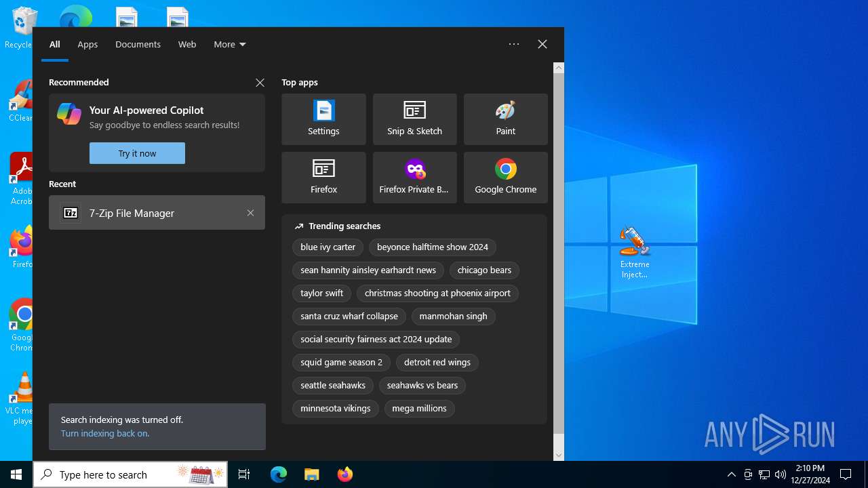Image resolution: width=868 pixels, height=488 pixels.
Task: Open Paint from Top apps
Action: tap(505, 119)
